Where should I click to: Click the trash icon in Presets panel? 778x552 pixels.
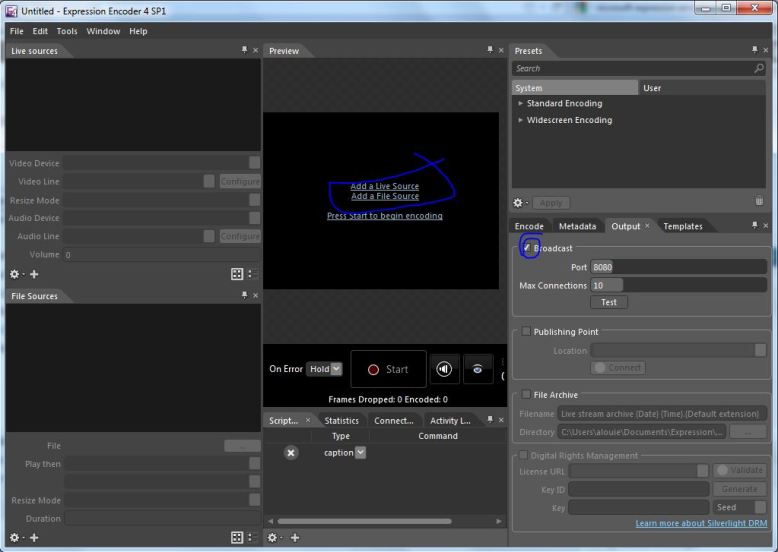click(x=759, y=202)
